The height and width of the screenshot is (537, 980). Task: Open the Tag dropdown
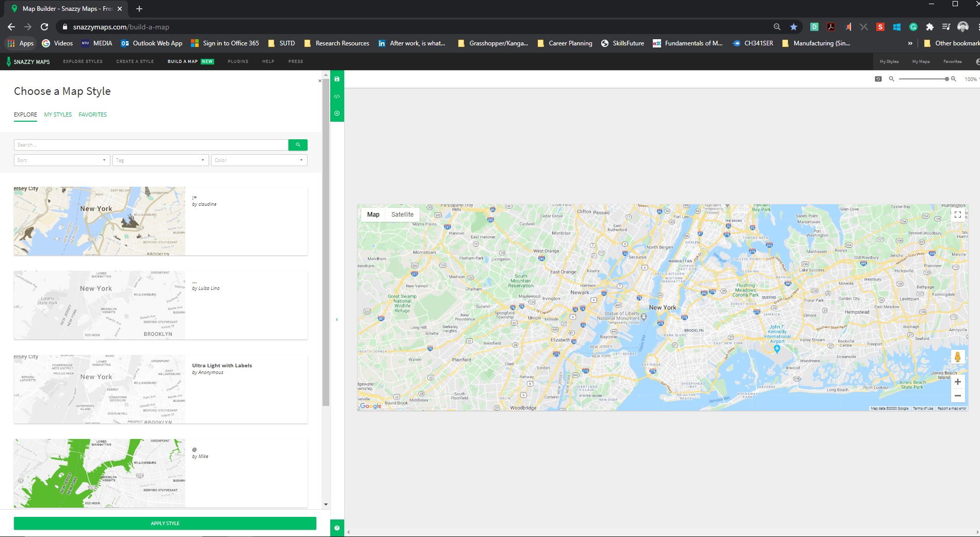(160, 160)
